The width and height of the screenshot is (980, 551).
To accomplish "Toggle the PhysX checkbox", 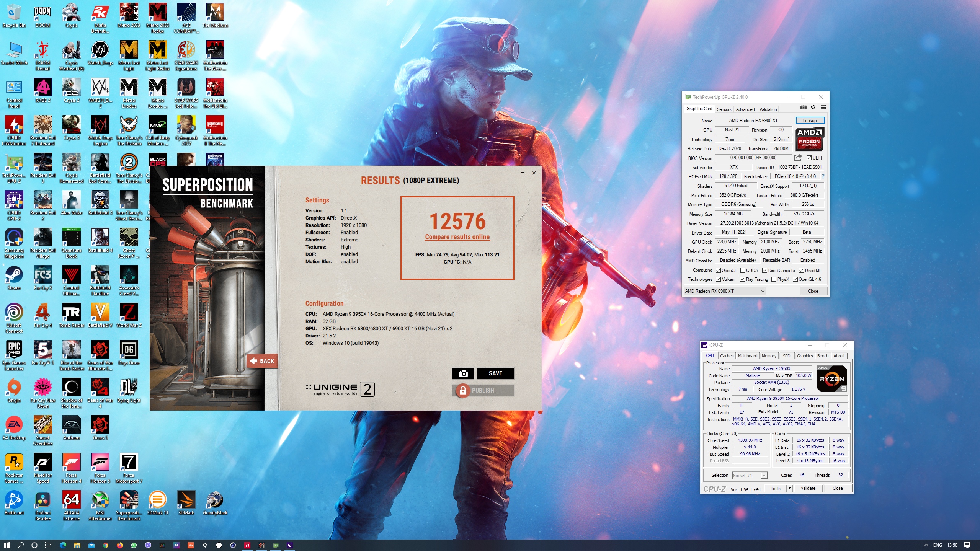I will pos(774,279).
